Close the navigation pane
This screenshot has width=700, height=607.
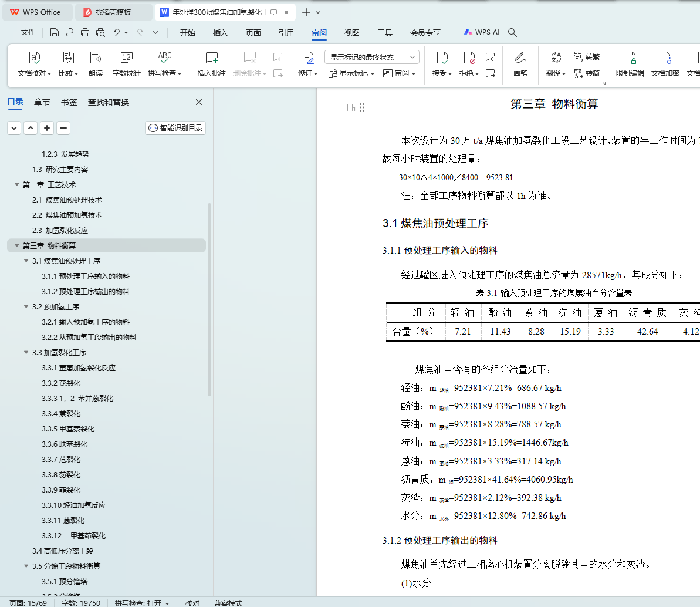(x=199, y=102)
